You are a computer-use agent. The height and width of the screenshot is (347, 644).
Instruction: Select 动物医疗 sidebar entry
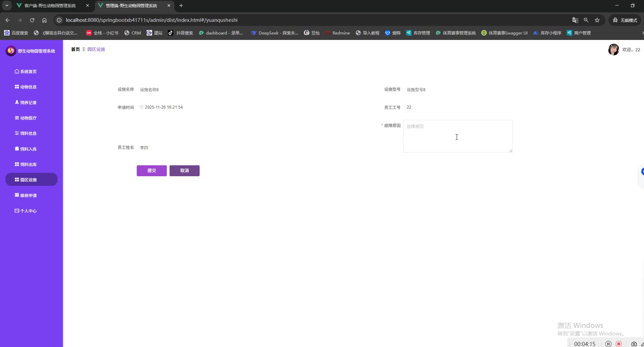point(26,118)
